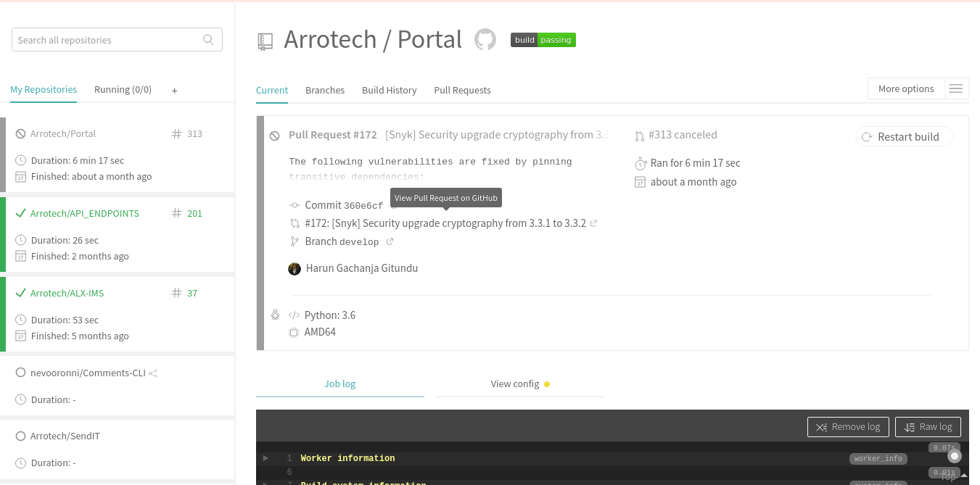This screenshot has height=485, width=980.
Task: Click the build passing badge
Action: pos(543,40)
